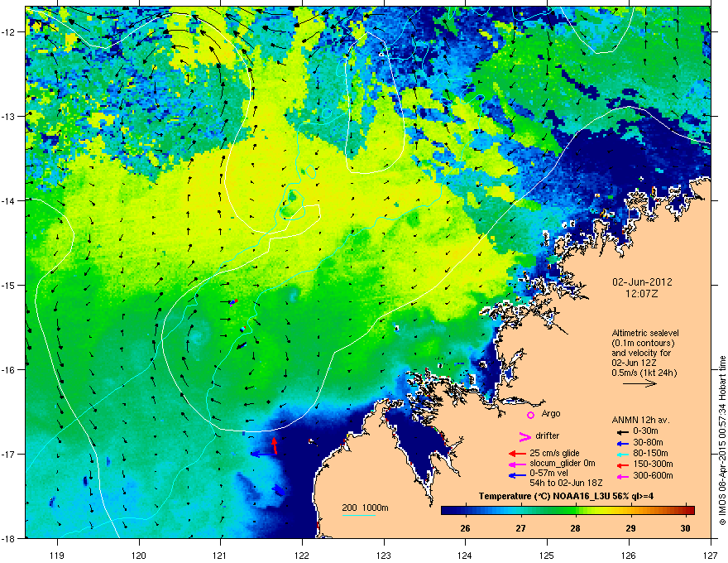Image resolution: width=728 pixels, height=563 pixels.
Task: Select the red 25 cm/s glide arrow in legend
Action: click(x=517, y=454)
